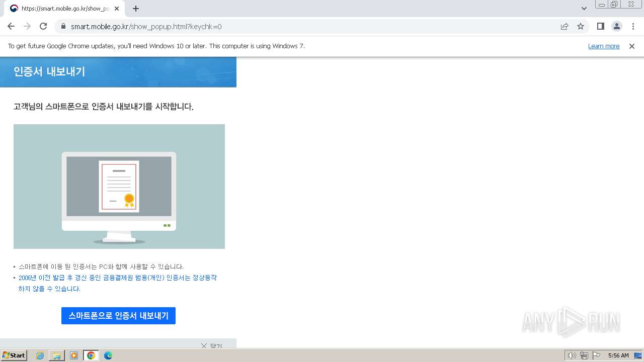
Task: Select the smart.mobile.go.kr browser tab
Action: pyautogui.click(x=64, y=9)
